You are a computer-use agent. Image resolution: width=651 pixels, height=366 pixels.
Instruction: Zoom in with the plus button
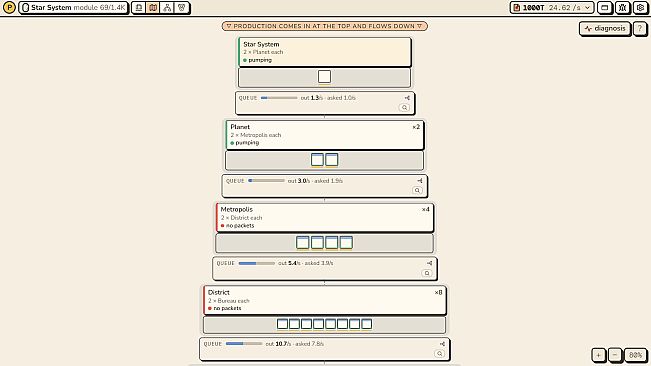598,355
